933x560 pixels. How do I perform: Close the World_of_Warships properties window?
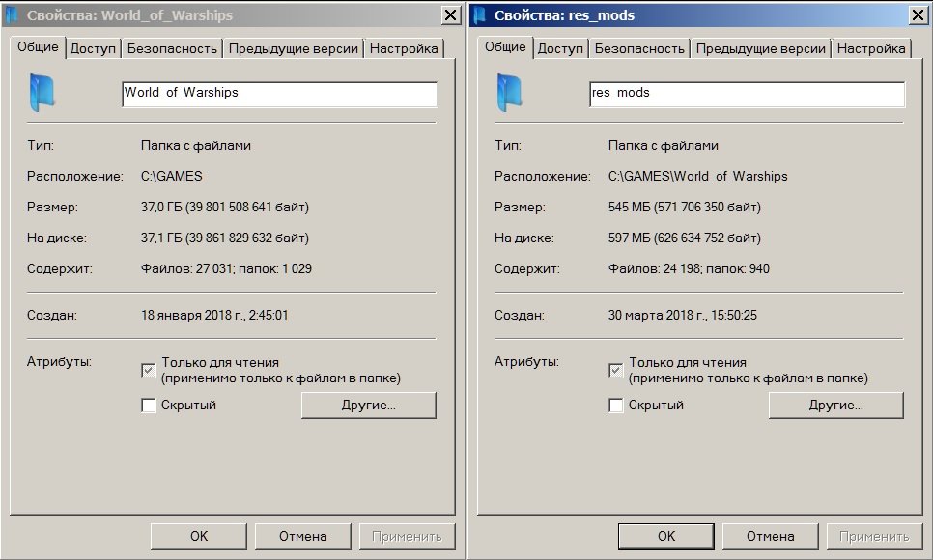(x=451, y=15)
